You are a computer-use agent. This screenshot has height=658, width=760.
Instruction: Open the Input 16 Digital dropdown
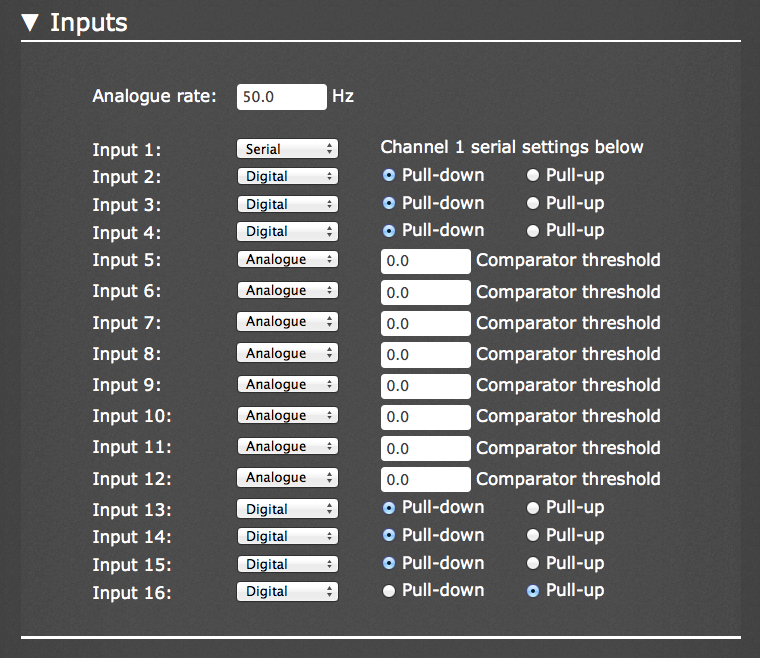[287, 592]
